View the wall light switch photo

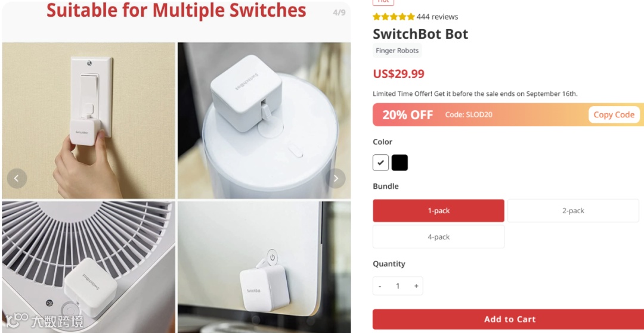pos(88,120)
